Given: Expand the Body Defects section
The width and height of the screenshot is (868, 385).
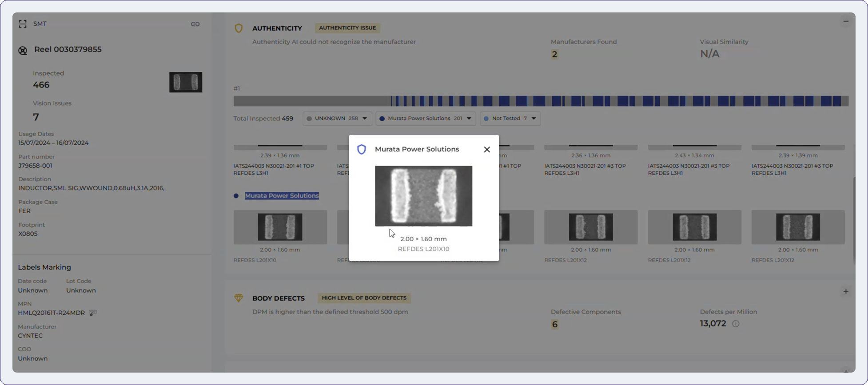Looking at the screenshot, I should click(846, 292).
